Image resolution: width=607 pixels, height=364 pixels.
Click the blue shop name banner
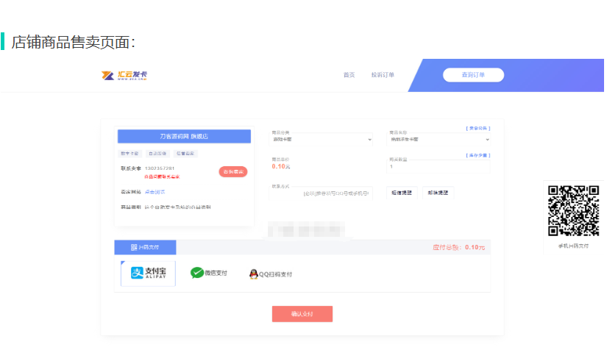pyautogui.click(x=184, y=136)
